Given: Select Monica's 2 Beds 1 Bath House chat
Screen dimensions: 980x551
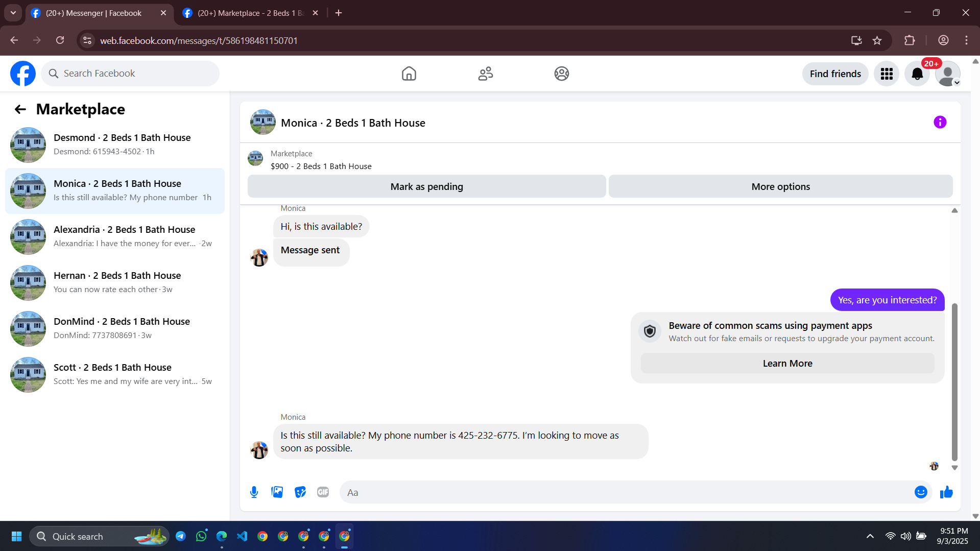Looking at the screenshot, I should pyautogui.click(x=115, y=191).
